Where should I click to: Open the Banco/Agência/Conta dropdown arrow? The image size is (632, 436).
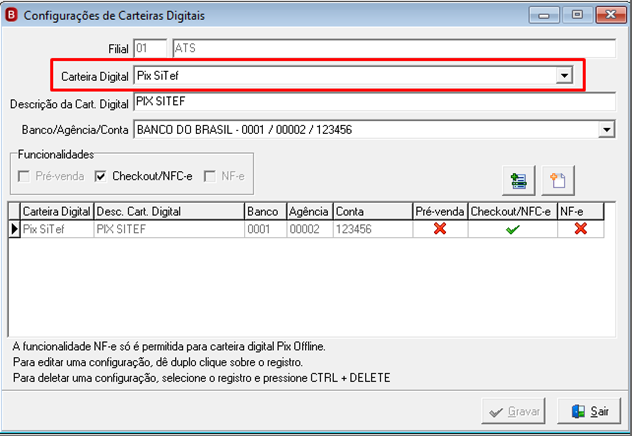click(x=607, y=130)
